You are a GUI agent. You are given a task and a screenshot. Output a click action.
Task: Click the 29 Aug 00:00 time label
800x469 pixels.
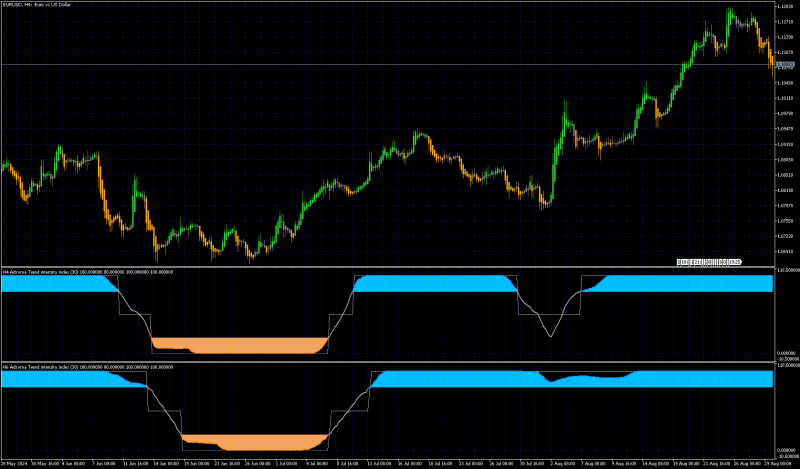click(777, 463)
